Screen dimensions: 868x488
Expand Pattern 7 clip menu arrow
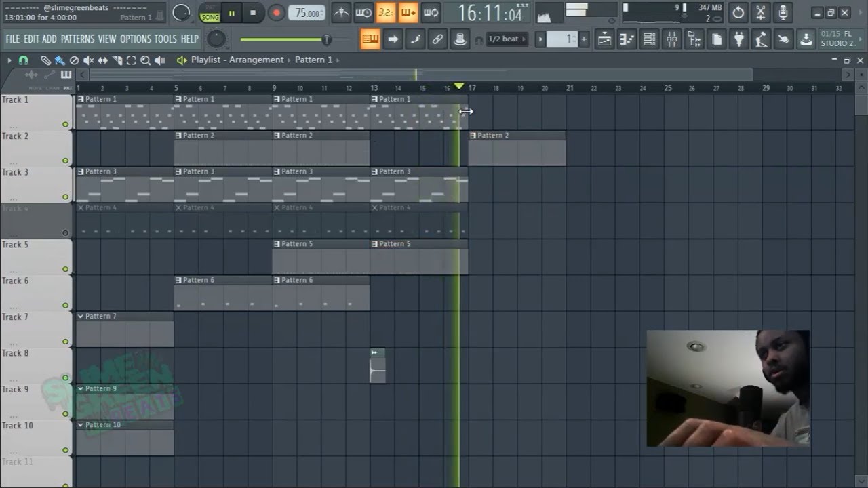(81, 317)
